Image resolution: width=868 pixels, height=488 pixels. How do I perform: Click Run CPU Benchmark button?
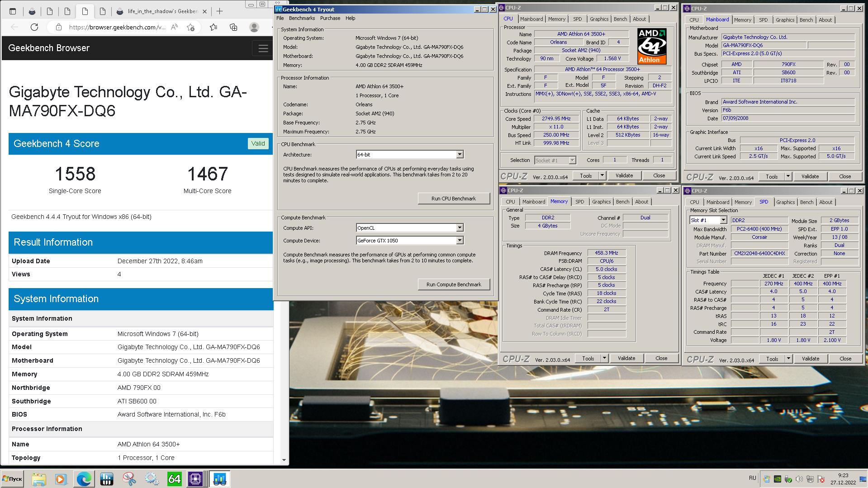coord(454,199)
